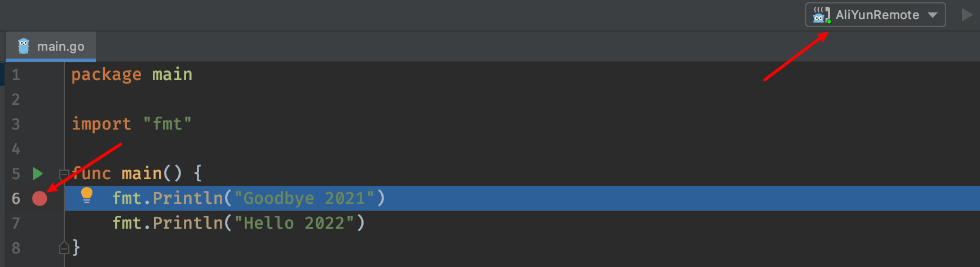Click the "Hello 2022" string literal
980x267 pixels.
pos(294,223)
